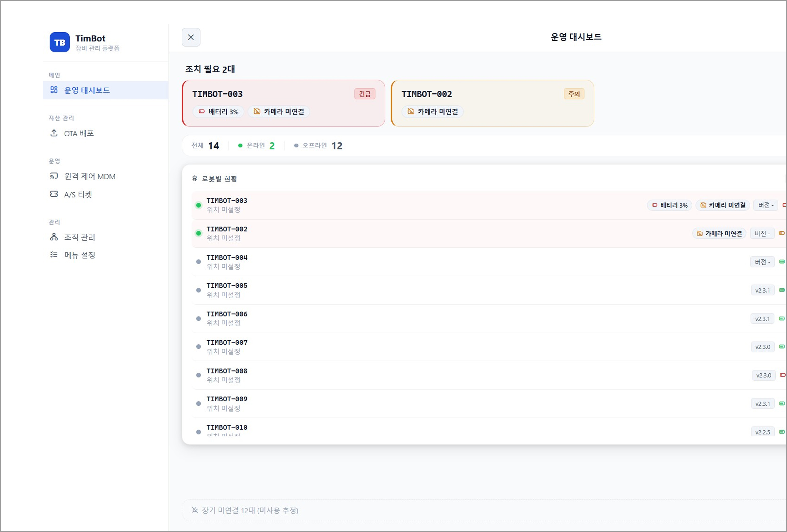Navigate to 조직 관리
This screenshot has width=787, height=532.
tap(106, 237)
